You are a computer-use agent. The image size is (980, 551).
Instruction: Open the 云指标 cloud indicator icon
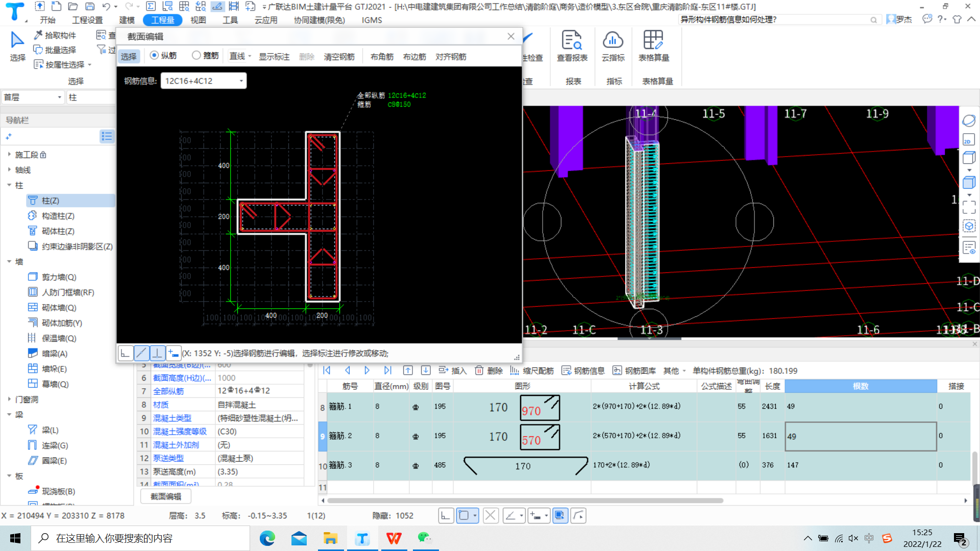pos(613,46)
